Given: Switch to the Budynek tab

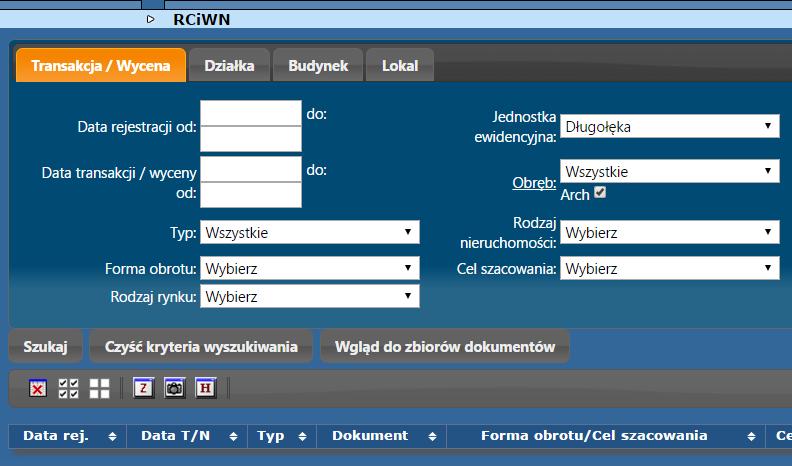Looking at the screenshot, I should [318, 66].
